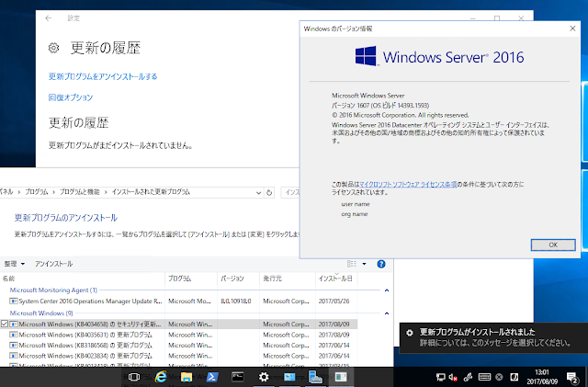Click icon of KB4035631 update row
The height and width of the screenshot is (387, 588).
(x=14, y=335)
